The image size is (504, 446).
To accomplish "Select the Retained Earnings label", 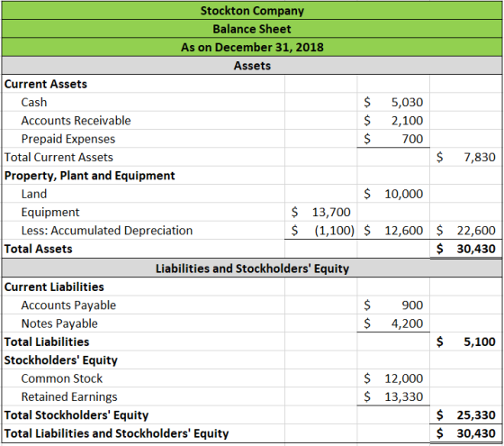I will click(x=69, y=397).
